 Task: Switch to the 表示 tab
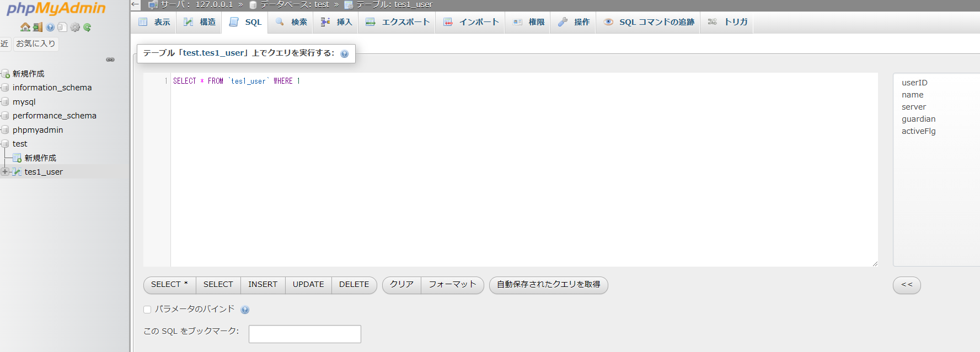click(x=154, y=22)
